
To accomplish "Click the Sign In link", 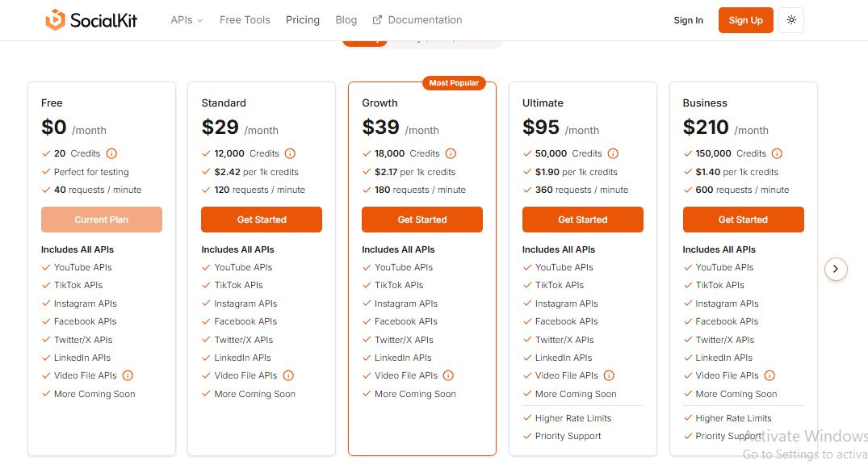I will [688, 20].
